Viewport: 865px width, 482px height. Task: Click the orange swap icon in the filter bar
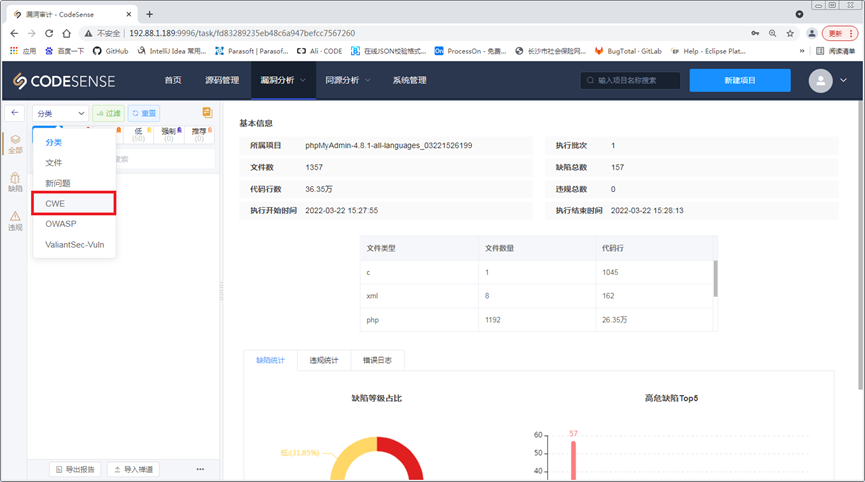point(207,113)
